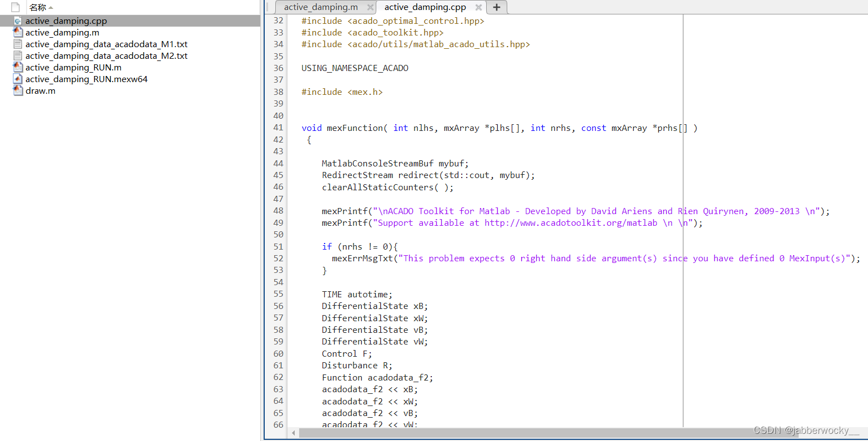Click the active_damping.m file icon
This screenshot has height=441, width=868.
click(18, 33)
